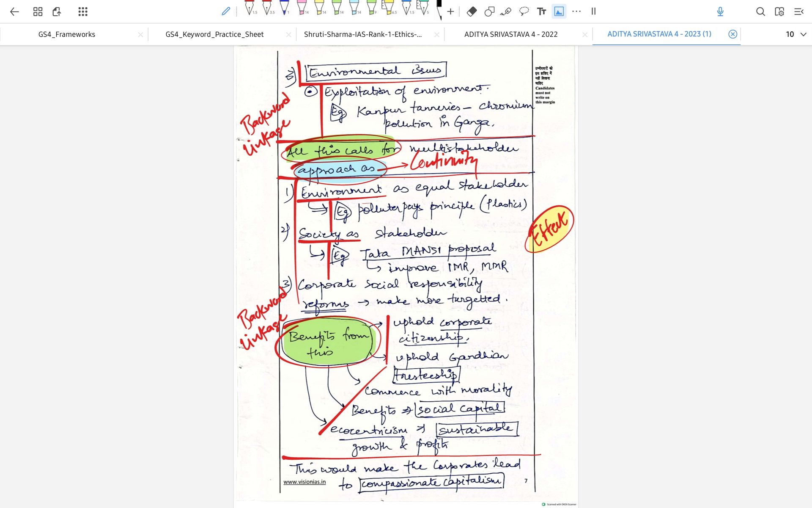Toggle the laser pointer scribble tool
This screenshot has width=812, height=508.
(x=506, y=11)
